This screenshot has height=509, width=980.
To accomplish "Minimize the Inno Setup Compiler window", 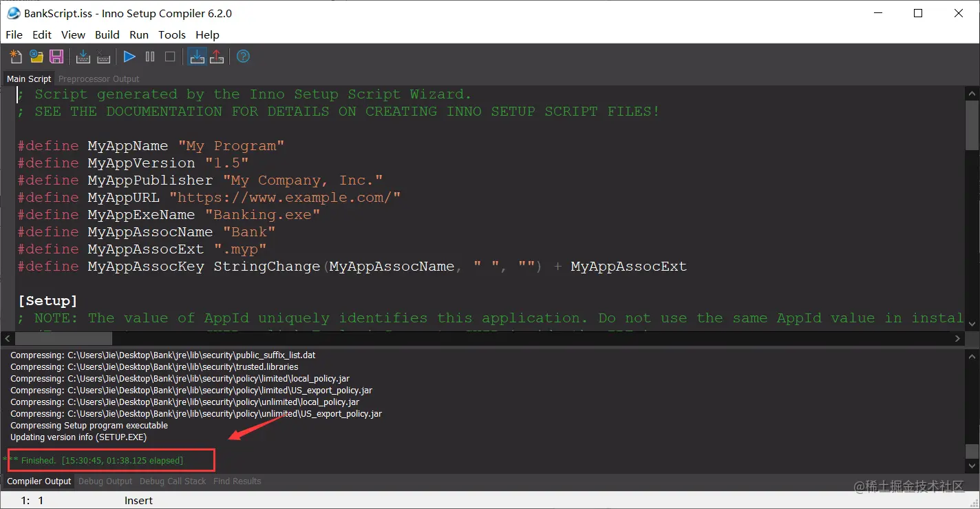I will click(x=877, y=13).
